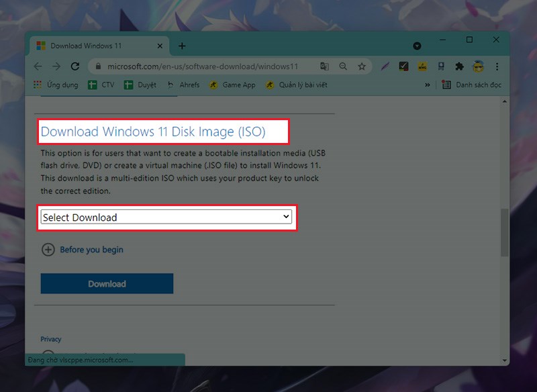Click the zoom magnifier icon in address bar
The height and width of the screenshot is (392, 537).
click(343, 66)
